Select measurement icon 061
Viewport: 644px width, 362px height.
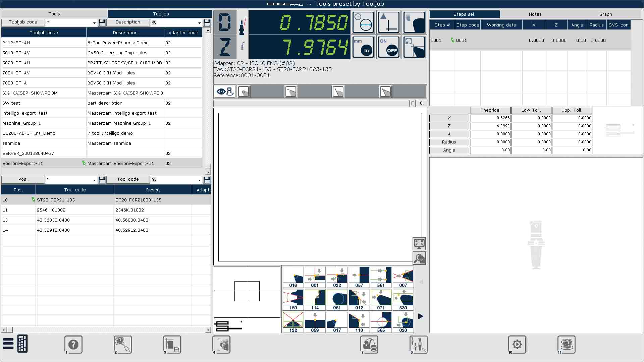coord(337,300)
